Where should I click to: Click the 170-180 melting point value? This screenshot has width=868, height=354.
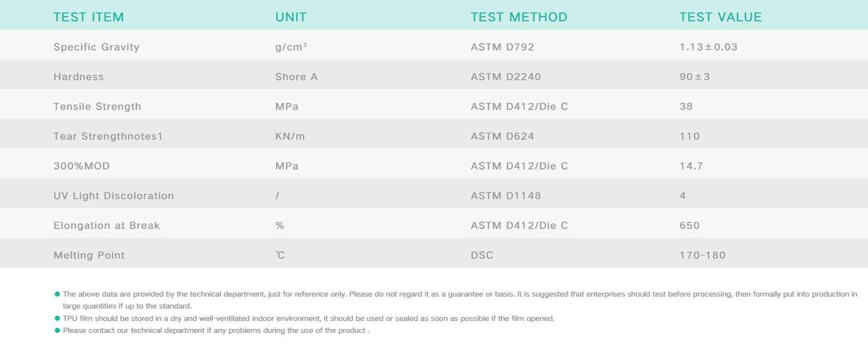click(x=702, y=255)
